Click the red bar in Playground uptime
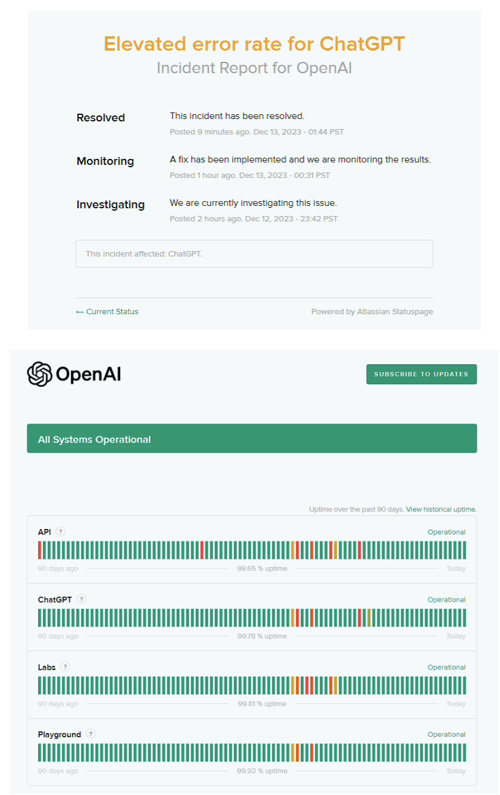This screenshot has height=795, width=500. 312,752
